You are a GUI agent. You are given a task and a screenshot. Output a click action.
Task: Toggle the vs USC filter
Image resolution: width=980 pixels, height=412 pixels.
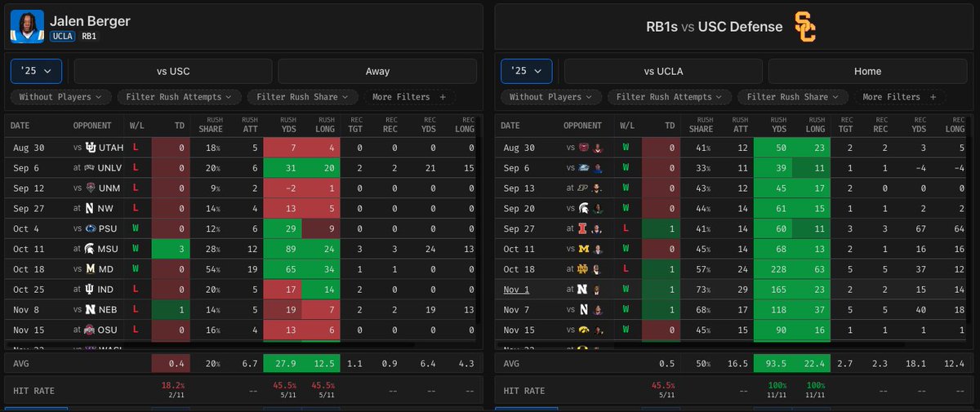[173, 71]
